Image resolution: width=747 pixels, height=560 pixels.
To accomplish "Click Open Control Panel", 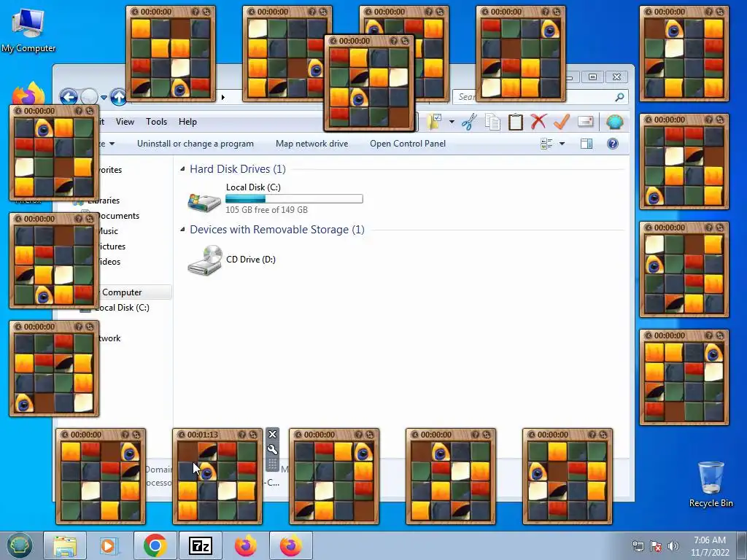I will pyautogui.click(x=408, y=144).
